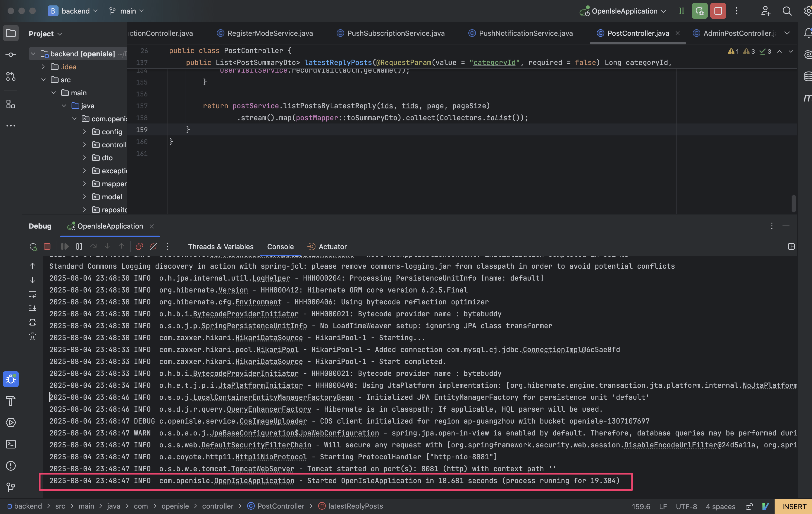Open the Terminal tool window icon
The image size is (812, 514).
pyautogui.click(x=11, y=444)
